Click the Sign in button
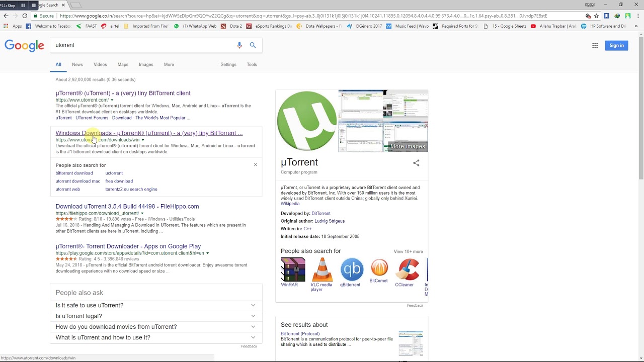 coord(616,45)
